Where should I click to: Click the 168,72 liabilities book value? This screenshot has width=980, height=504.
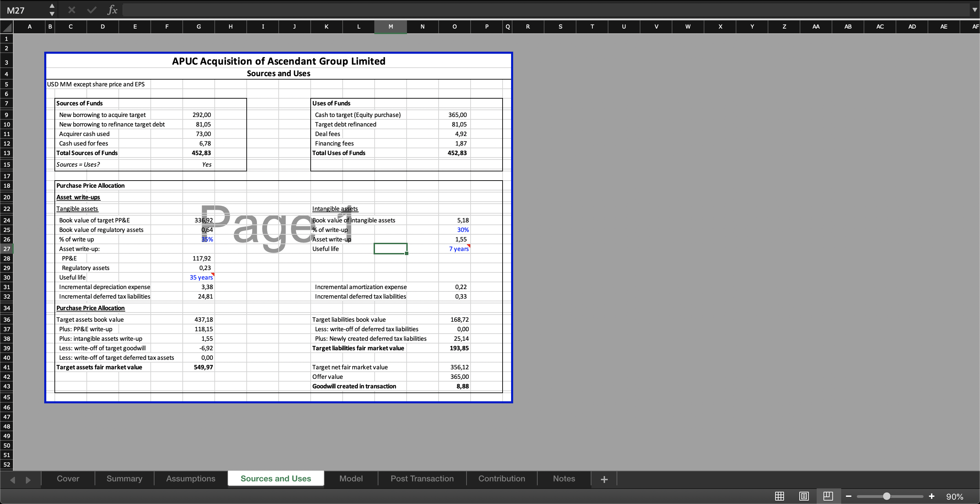point(455,320)
